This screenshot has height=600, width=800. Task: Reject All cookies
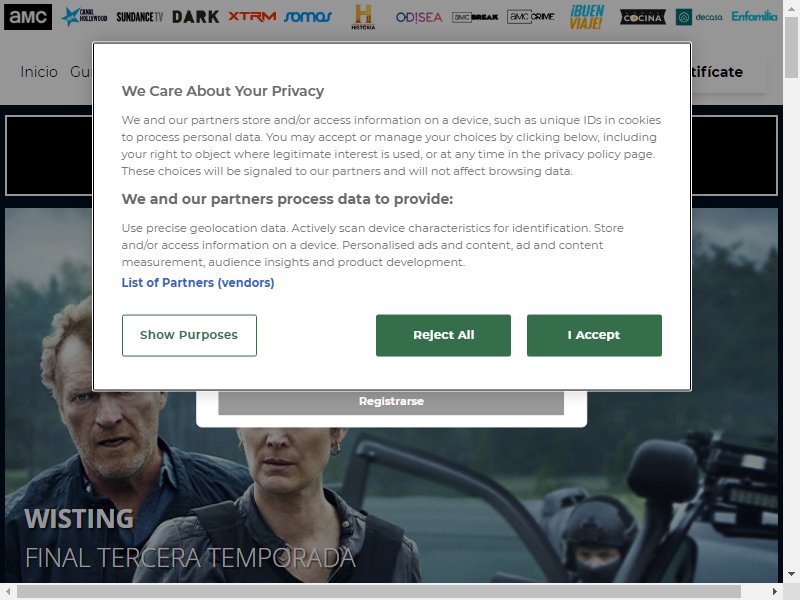pos(443,335)
